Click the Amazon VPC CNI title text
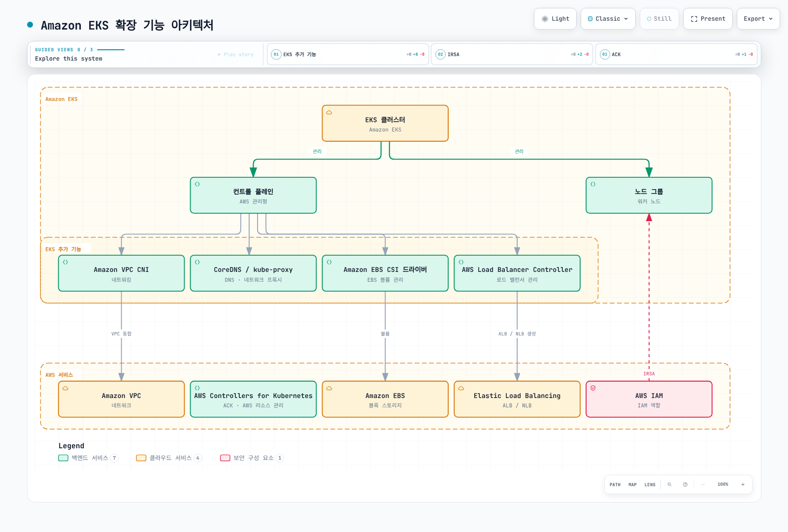788x532 pixels. click(121, 269)
